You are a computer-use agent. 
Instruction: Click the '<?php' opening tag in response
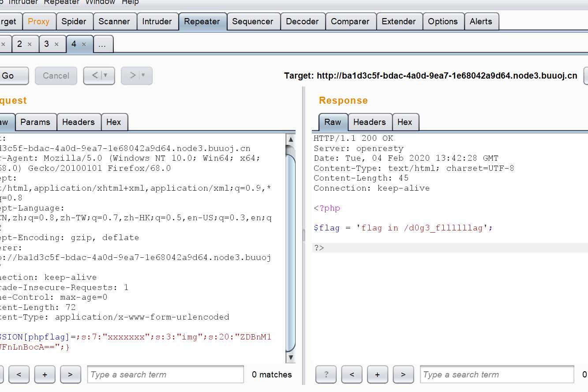[x=327, y=208]
